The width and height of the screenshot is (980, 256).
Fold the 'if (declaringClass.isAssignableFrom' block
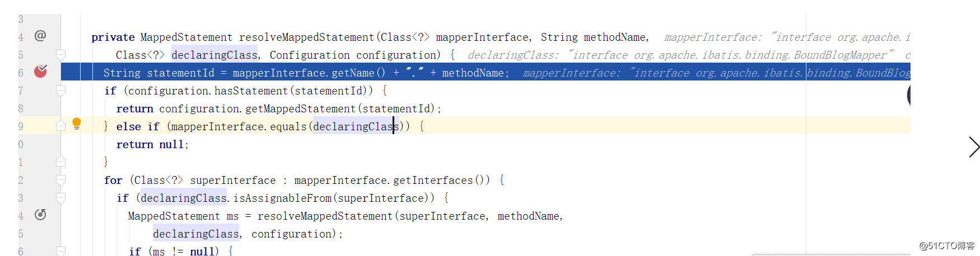click(x=61, y=198)
